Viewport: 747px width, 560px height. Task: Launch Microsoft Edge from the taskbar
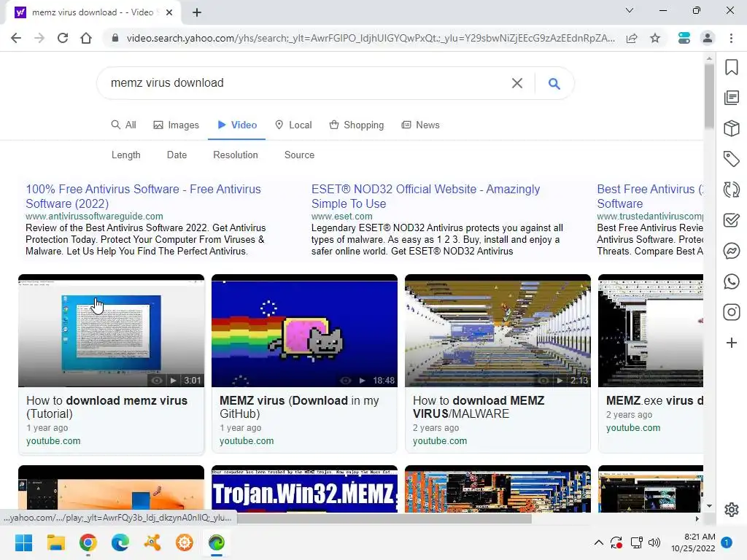(120, 542)
